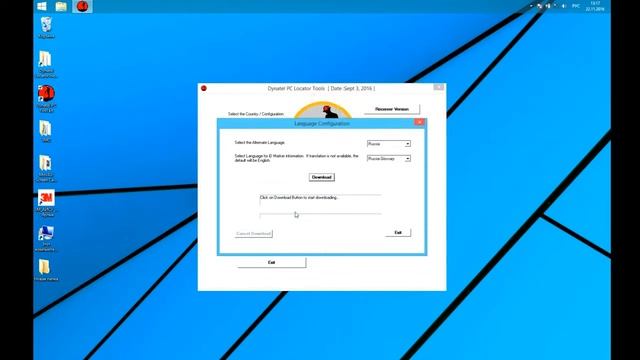Image resolution: width=640 pixels, height=360 pixels.
Task: Close the Language Configuration dialog
Action: (x=419, y=122)
